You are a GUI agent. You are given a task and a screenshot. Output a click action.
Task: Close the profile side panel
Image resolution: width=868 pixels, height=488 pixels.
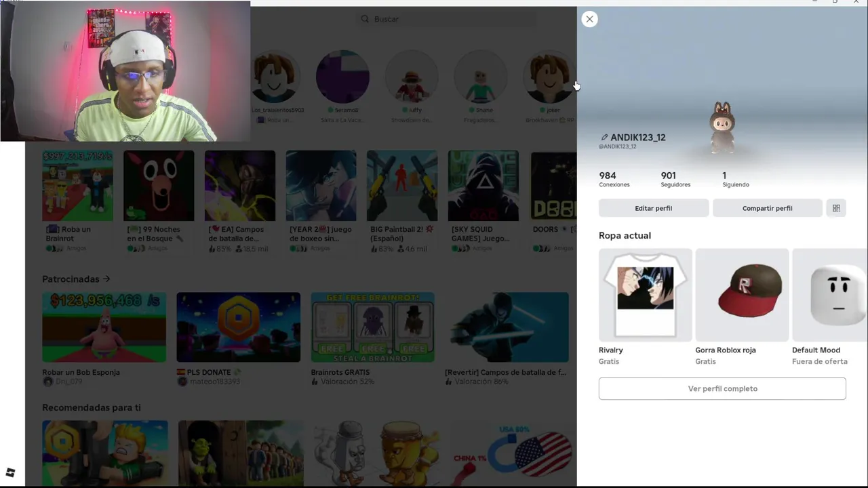(589, 19)
